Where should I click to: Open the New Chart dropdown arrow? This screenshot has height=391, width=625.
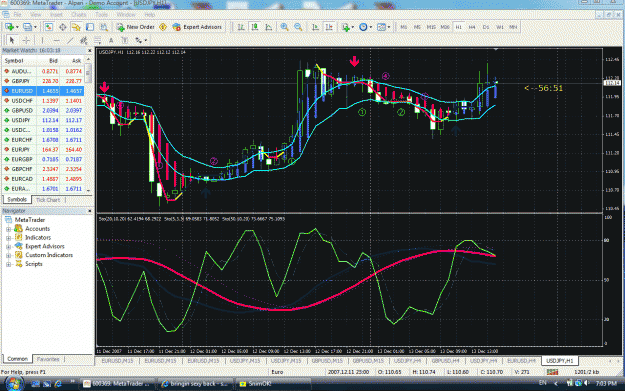click(x=17, y=27)
